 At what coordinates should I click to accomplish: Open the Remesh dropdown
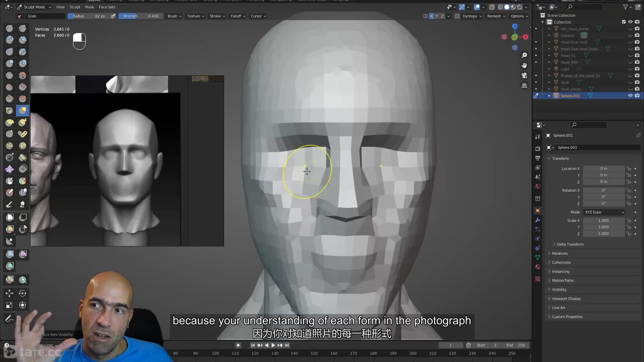tap(496, 16)
